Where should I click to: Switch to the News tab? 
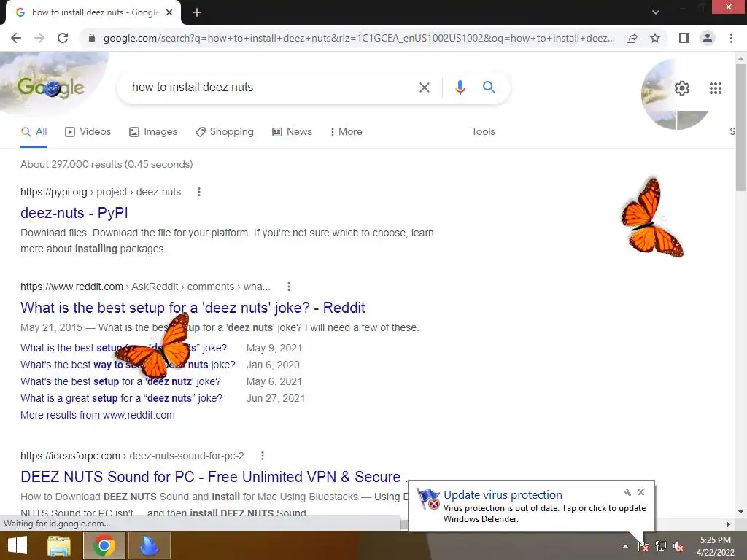292,131
